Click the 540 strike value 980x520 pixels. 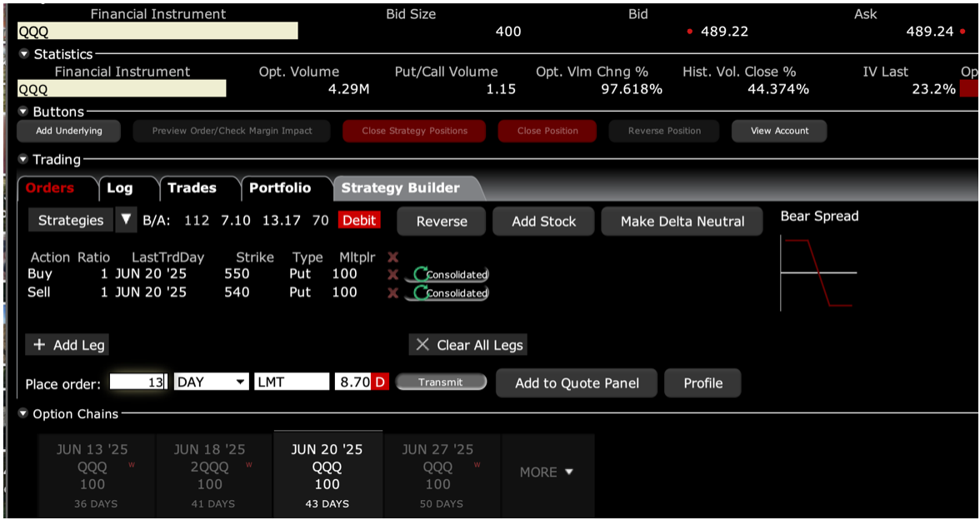(237, 292)
